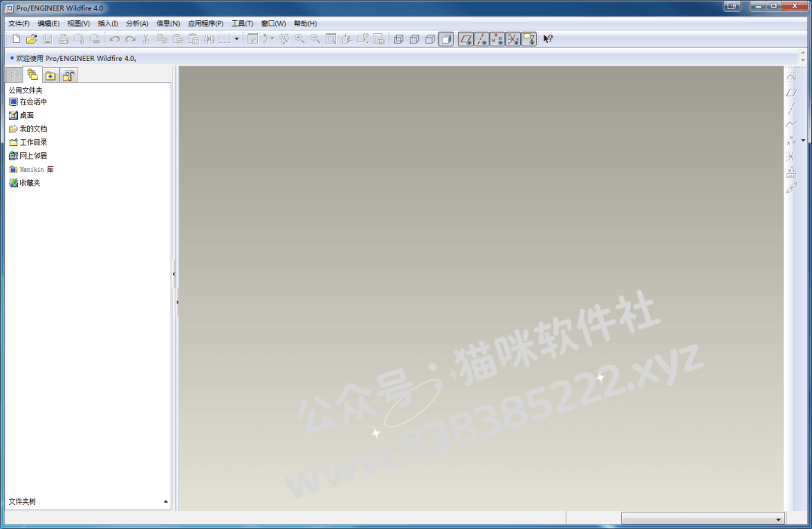Image resolution: width=812 pixels, height=529 pixels.
Task: Click the context-sensitive help cursor icon
Action: 548,39
